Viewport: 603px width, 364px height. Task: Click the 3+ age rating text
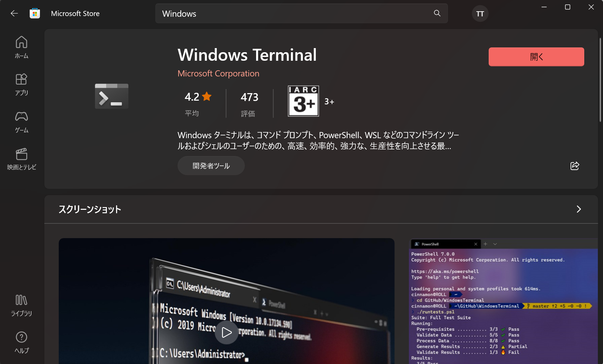pyautogui.click(x=329, y=101)
